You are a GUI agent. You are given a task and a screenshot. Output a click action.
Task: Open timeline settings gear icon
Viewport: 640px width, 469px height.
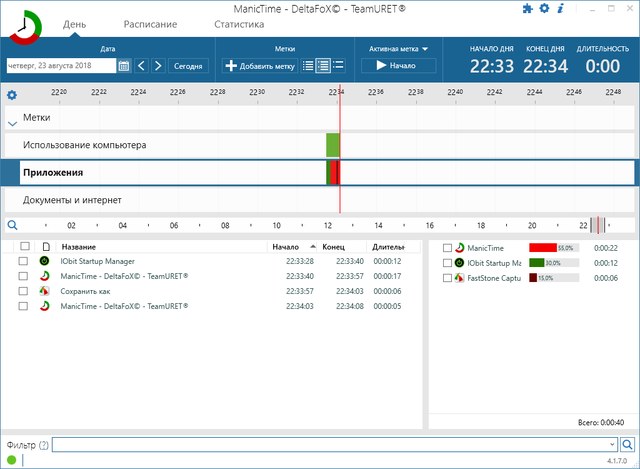click(12, 95)
